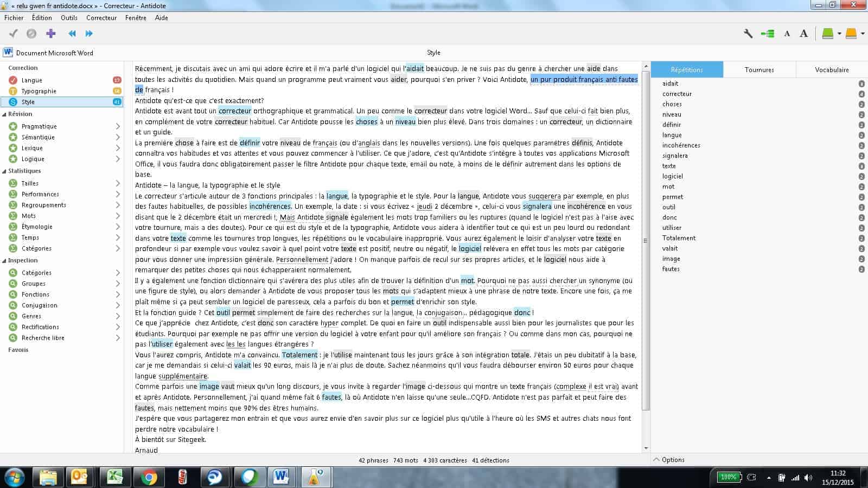
Task: Switch to the Tournures tab
Action: coord(759,70)
